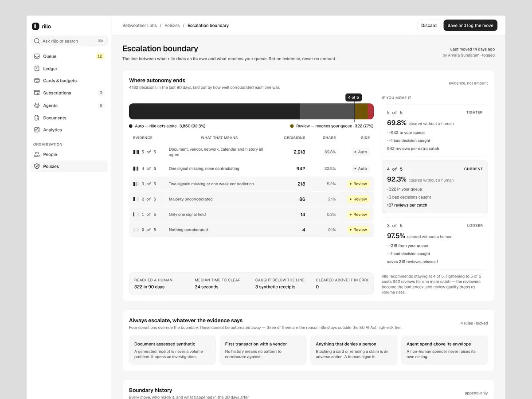The width and height of the screenshot is (532, 399).
Task: Open Anything that denies a person card
Action: click(354, 350)
